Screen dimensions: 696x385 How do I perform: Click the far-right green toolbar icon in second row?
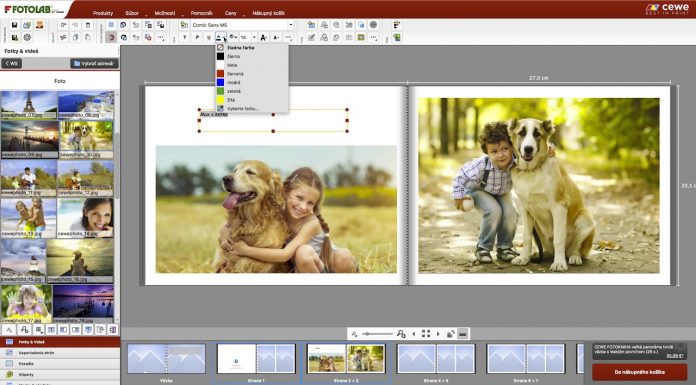pyautogui.click(x=396, y=38)
